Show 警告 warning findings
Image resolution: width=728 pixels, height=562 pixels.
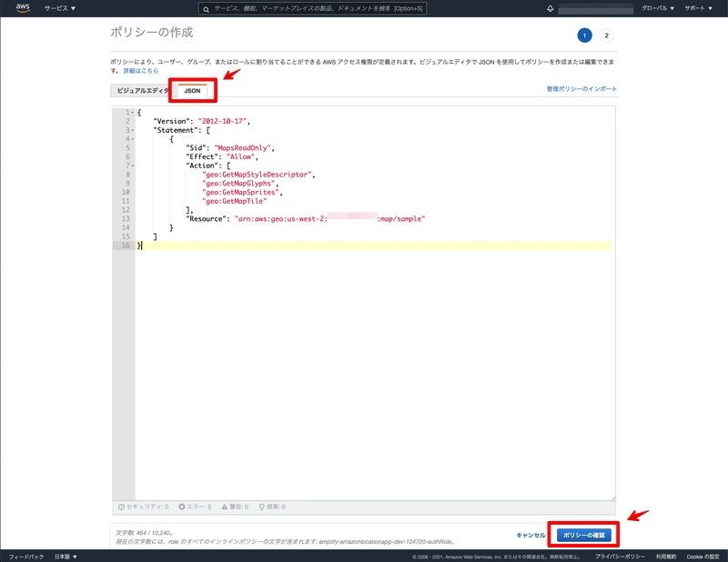(x=235, y=507)
